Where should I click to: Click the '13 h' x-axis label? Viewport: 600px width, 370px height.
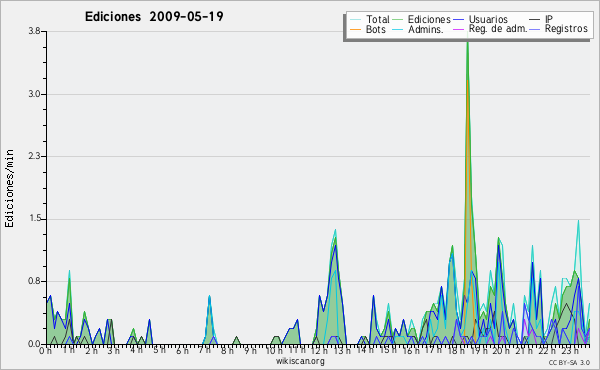(342, 351)
